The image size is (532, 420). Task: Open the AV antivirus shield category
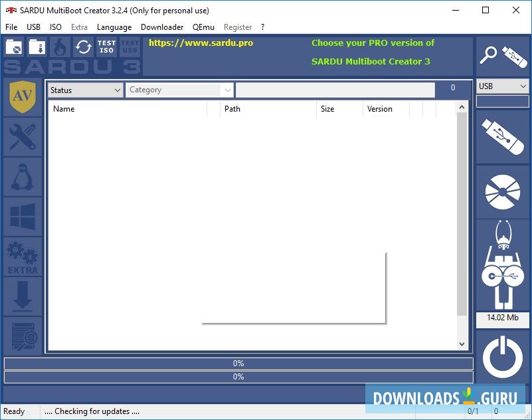point(23,97)
